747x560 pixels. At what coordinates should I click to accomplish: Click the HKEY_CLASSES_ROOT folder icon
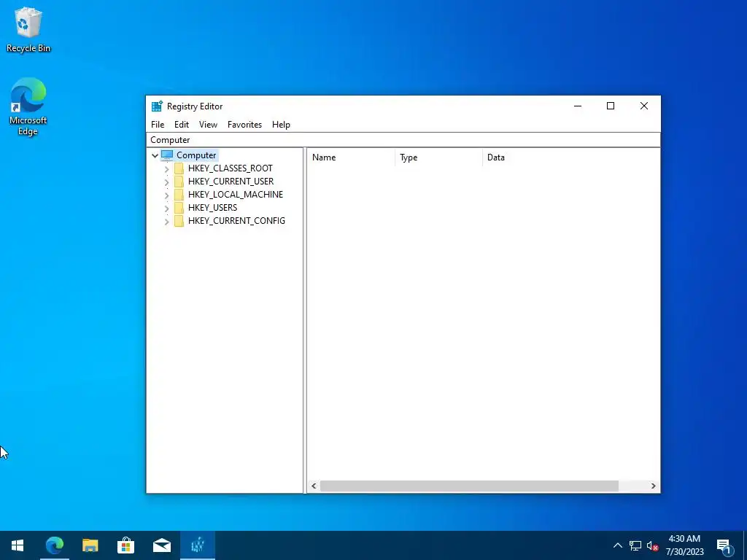[179, 168]
